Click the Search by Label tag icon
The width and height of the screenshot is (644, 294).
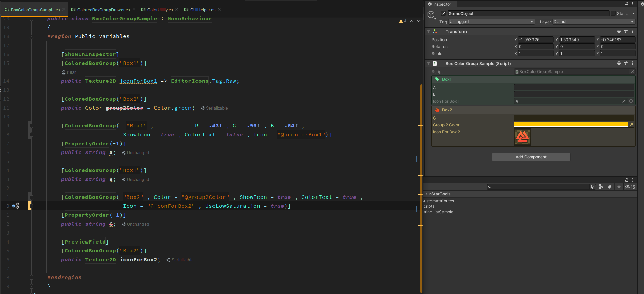(x=610, y=187)
